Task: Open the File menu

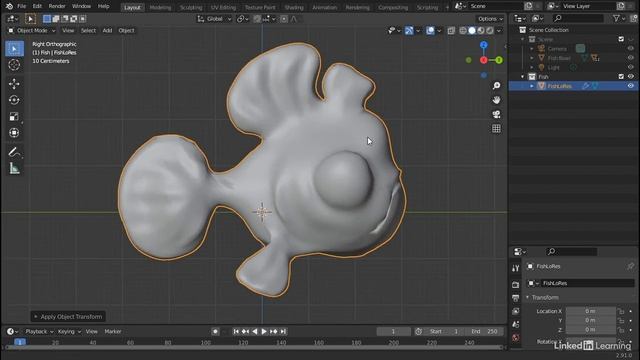Action: 21,6
